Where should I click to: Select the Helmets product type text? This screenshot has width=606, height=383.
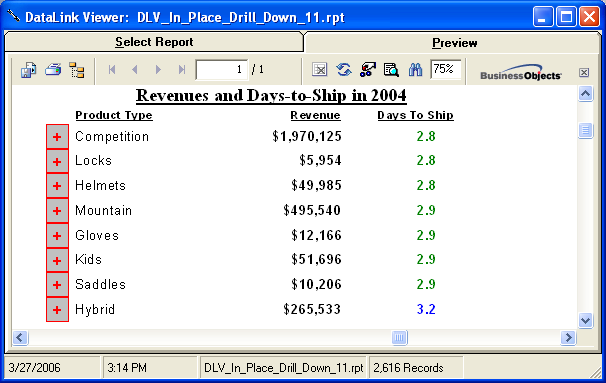[x=100, y=185]
